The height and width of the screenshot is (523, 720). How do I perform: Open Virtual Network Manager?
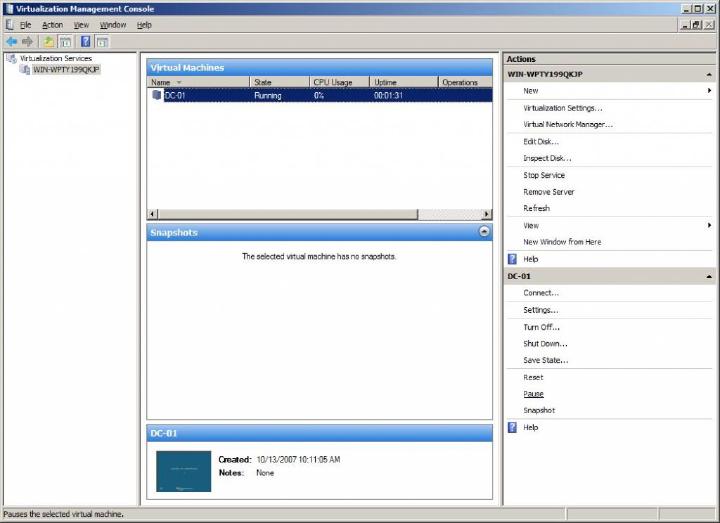568,124
